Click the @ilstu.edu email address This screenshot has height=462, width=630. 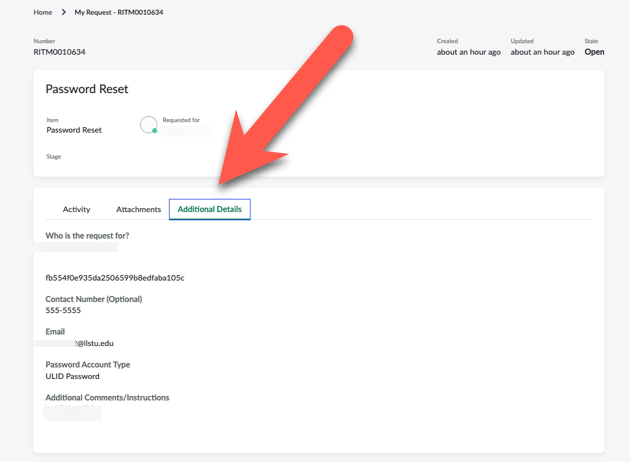click(x=94, y=343)
